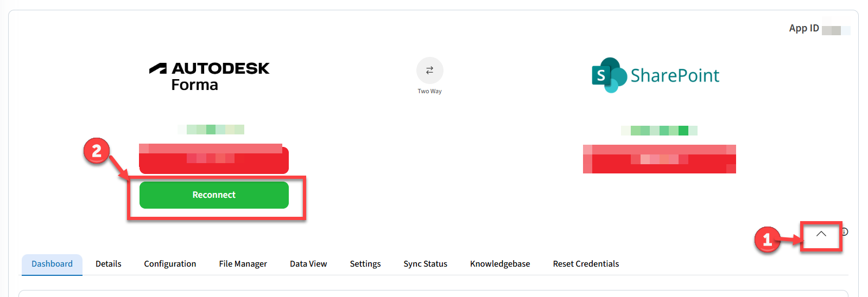Click the small info icon beside the chevron
868x297 pixels.
click(845, 232)
